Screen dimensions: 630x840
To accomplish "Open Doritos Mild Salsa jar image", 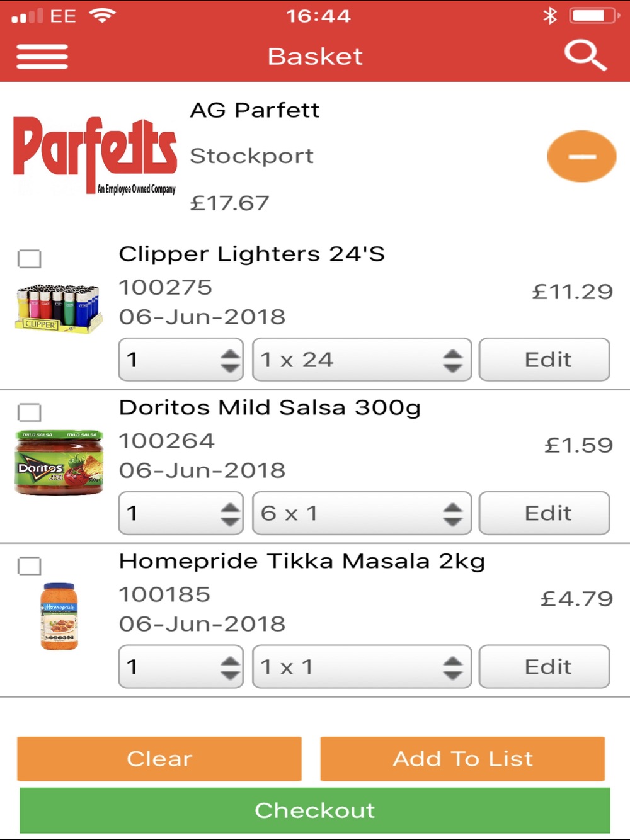I will [x=59, y=462].
